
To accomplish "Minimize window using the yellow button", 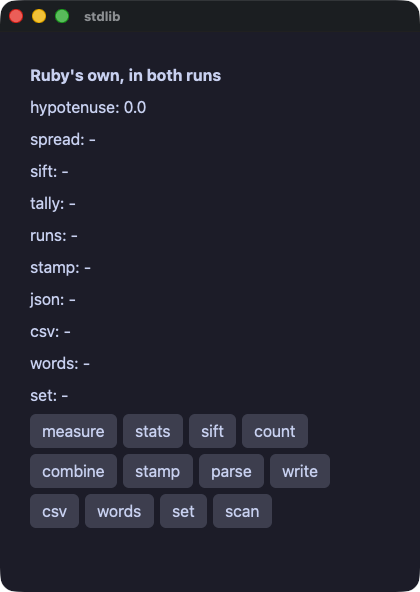I will (39, 16).
